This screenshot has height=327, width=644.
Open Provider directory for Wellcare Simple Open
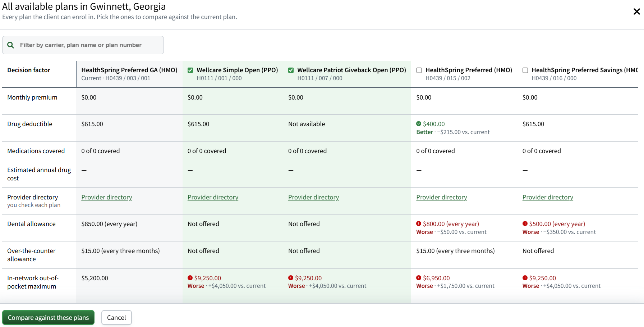213,197
